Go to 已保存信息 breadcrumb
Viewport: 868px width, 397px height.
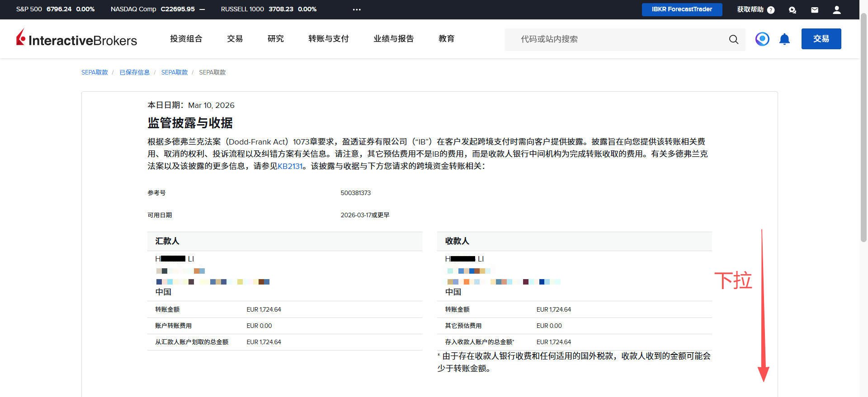point(134,72)
